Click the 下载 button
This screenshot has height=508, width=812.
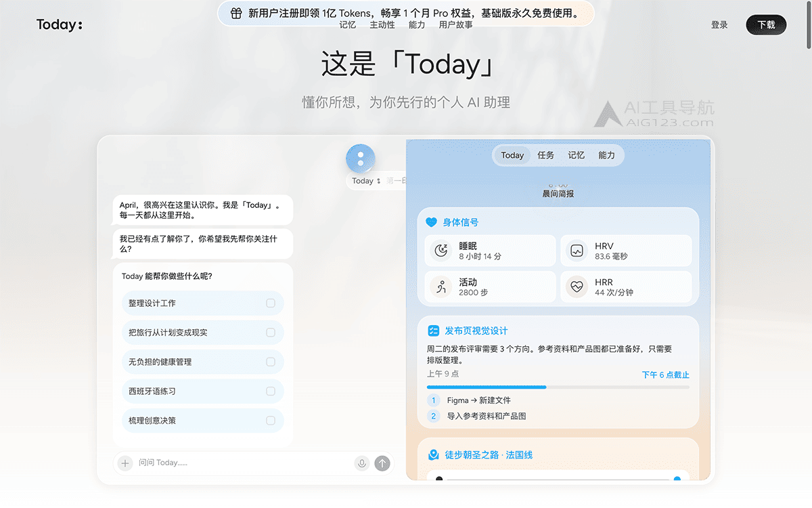point(766,25)
